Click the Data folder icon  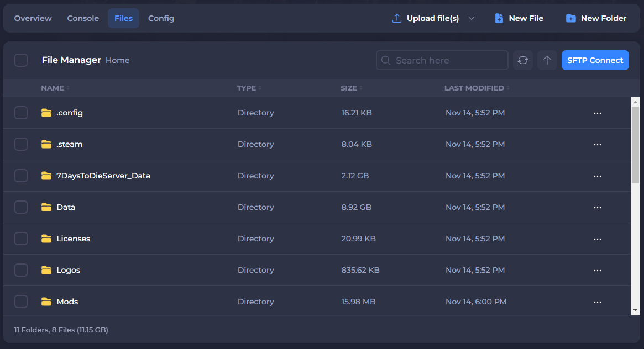[x=46, y=207]
